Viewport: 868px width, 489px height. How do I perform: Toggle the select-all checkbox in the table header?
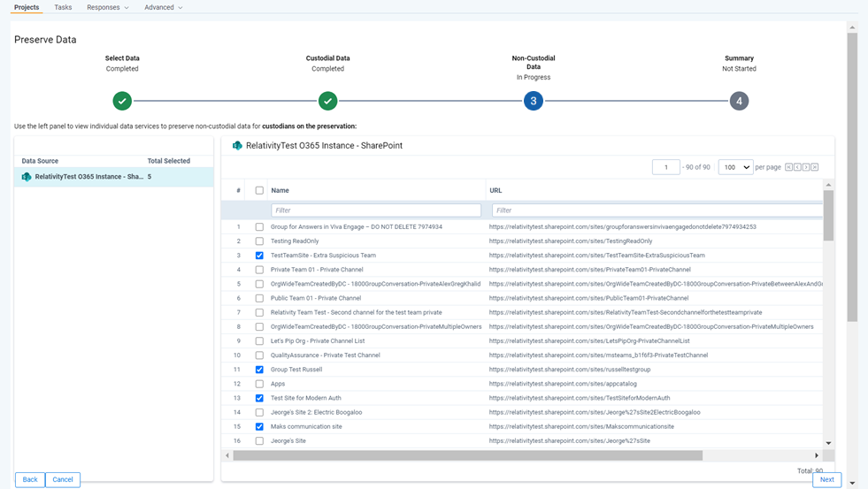259,190
